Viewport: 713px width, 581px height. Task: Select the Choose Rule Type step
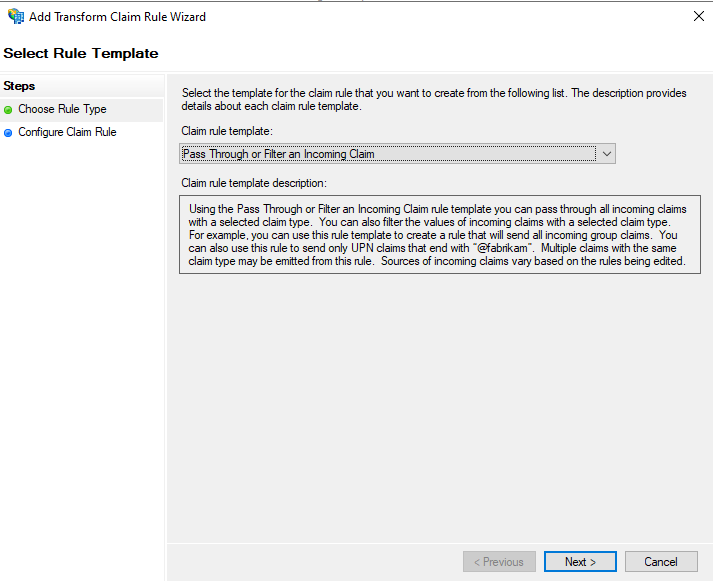(x=62, y=109)
